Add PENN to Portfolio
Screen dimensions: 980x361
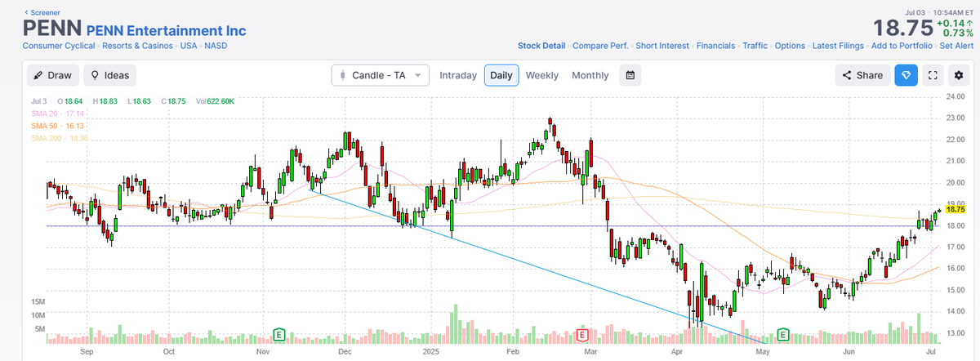[x=903, y=46]
